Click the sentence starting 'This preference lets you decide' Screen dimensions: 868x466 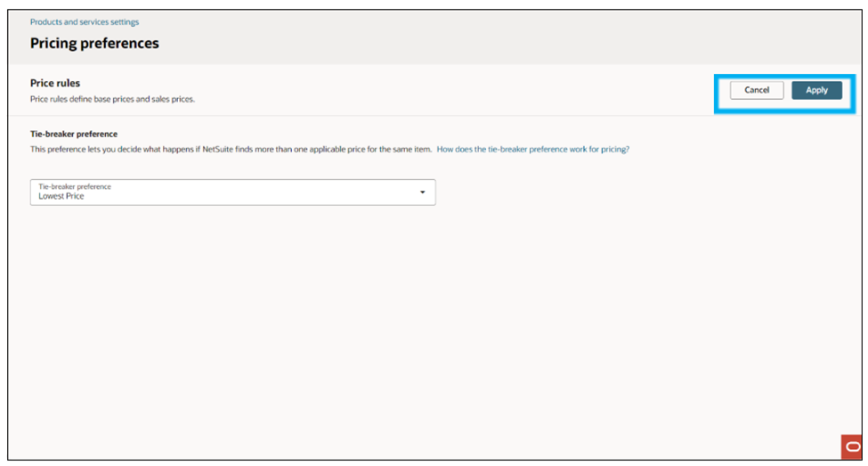pos(231,149)
